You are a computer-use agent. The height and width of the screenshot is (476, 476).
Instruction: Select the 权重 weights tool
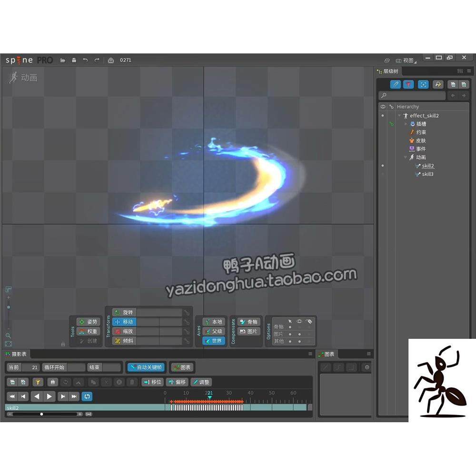pyautogui.click(x=89, y=331)
